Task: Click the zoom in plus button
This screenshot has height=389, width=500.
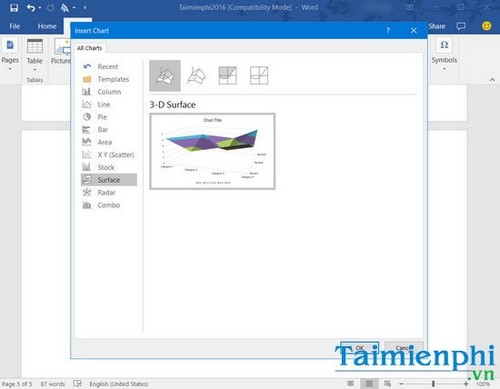Action: (x=466, y=384)
